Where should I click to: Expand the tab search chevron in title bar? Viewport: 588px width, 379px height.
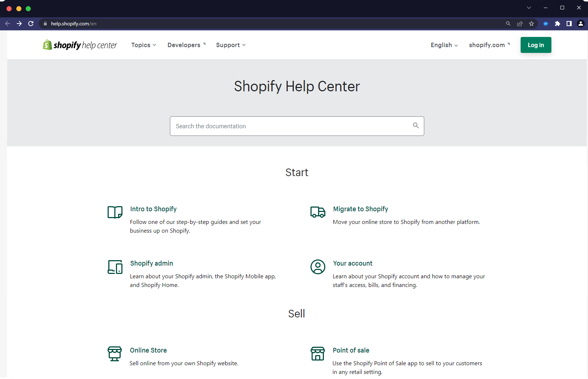[x=529, y=8]
